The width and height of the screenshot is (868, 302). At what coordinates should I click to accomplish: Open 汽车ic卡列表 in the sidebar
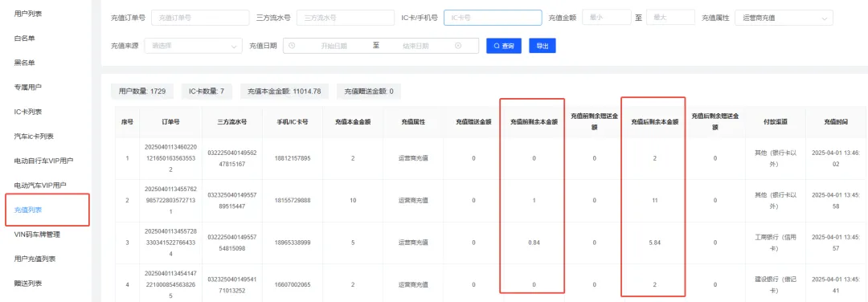33,136
